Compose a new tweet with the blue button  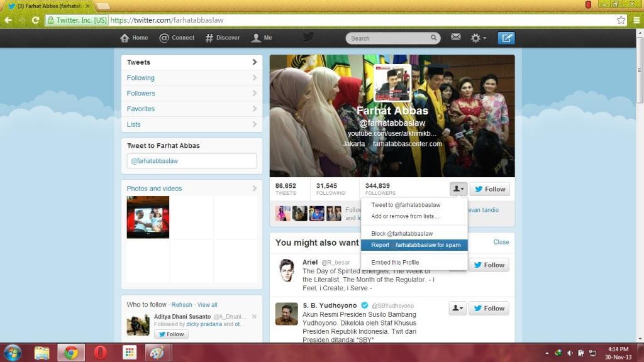[506, 38]
